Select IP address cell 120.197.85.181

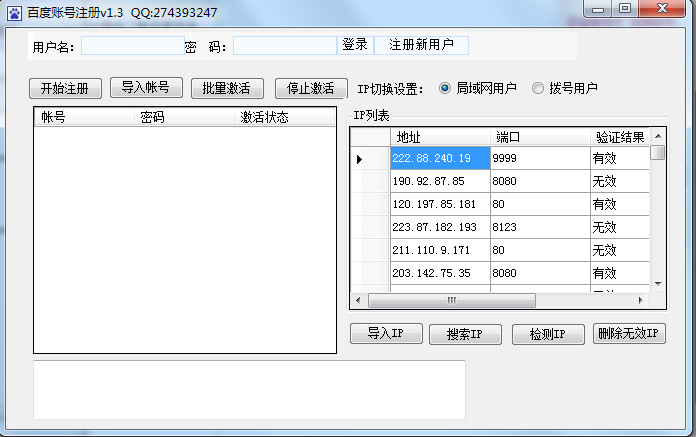click(x=439, y=204)
